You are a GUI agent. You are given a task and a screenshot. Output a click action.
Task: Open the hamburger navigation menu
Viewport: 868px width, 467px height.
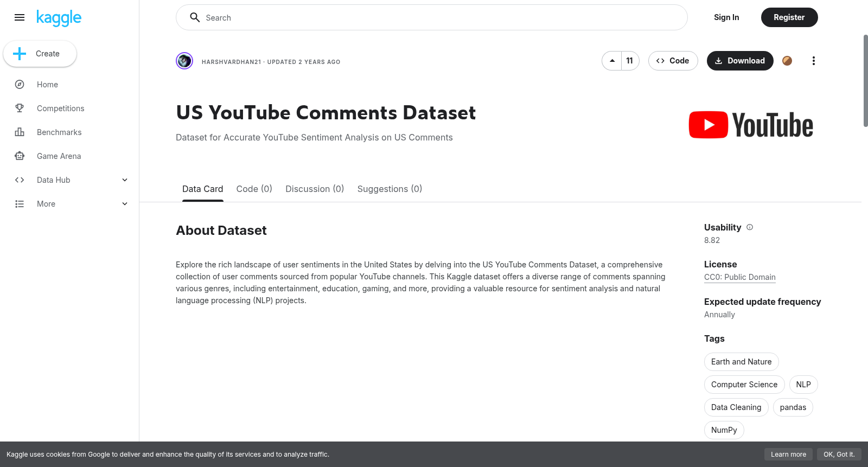[x=20, y=17]
